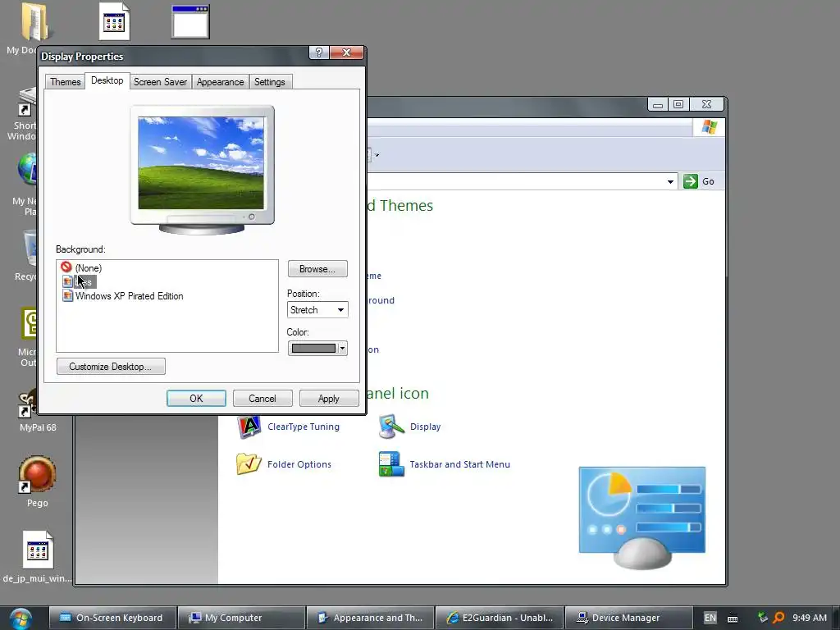The height and width of the screenshot is (630, 840).
Task: Click the EN language indicator
Action: coord(710,618)
